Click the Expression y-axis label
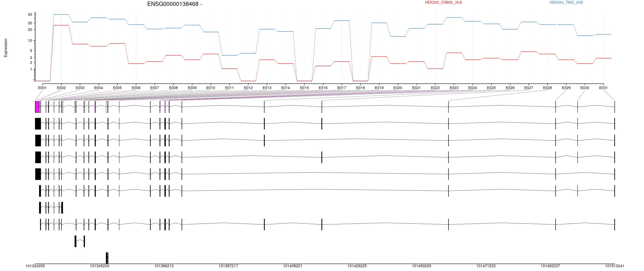 click(x=6, y=48)
